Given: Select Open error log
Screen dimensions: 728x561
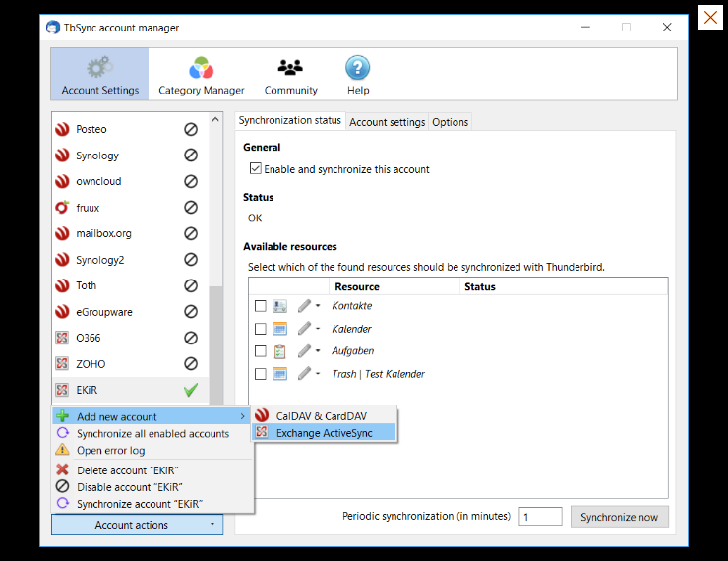Looking at the screenshot, I should tap(152, 451).
